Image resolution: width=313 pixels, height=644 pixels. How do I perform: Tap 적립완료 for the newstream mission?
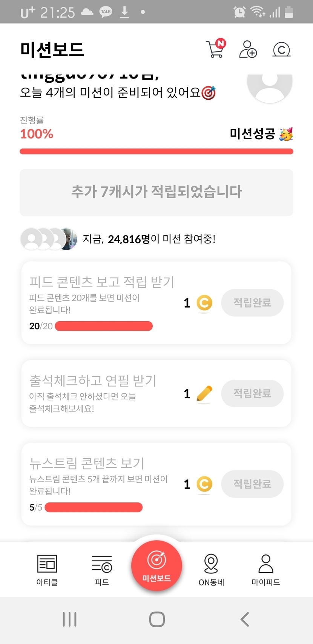(x=252, y=484)
